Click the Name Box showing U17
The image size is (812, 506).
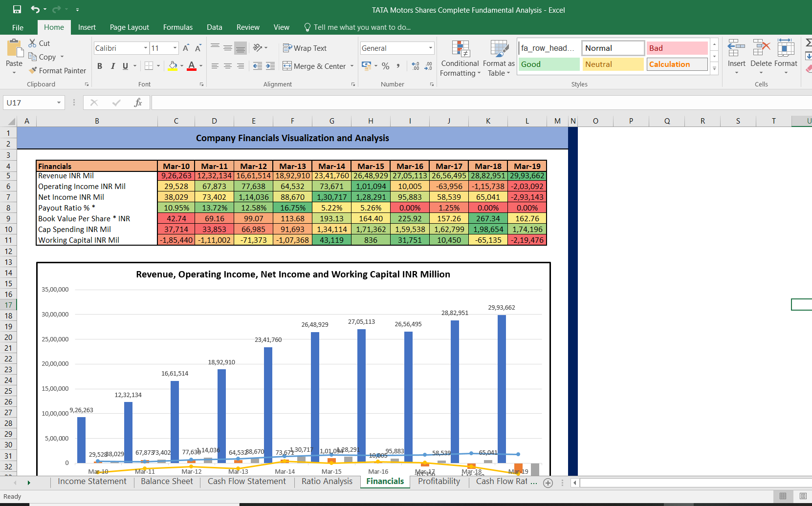coord(33,103)
